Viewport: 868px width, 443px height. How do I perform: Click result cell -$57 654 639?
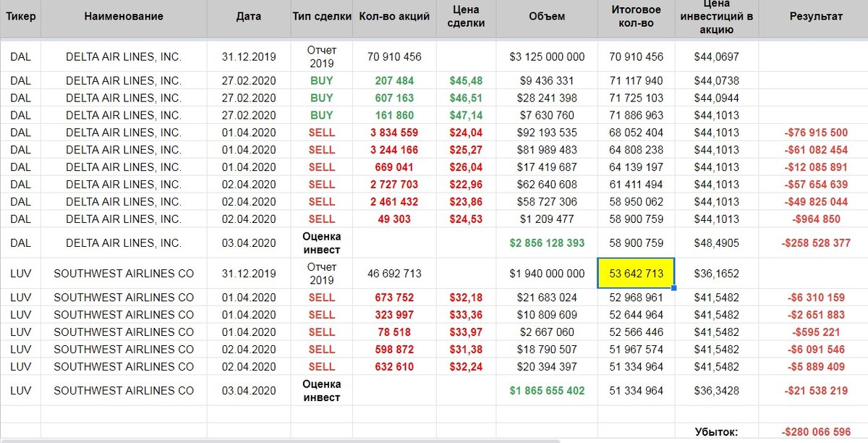click(816, 185)
